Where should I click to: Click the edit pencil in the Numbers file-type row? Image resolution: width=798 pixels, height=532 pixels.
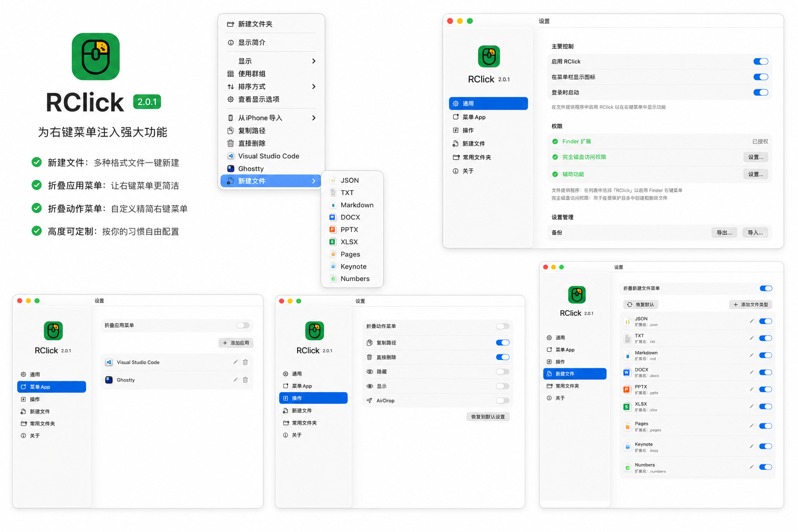tap(751, 467)
